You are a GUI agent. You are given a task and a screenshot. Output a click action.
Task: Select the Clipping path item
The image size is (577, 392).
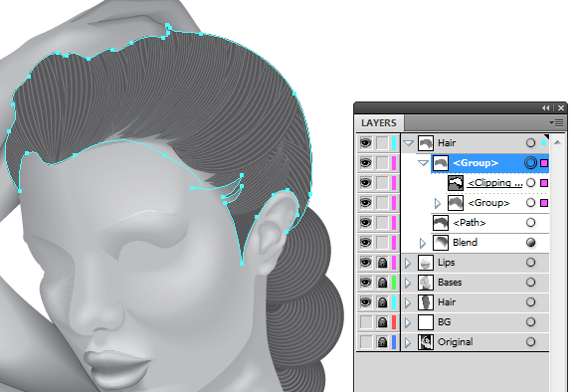click(494, 183)
